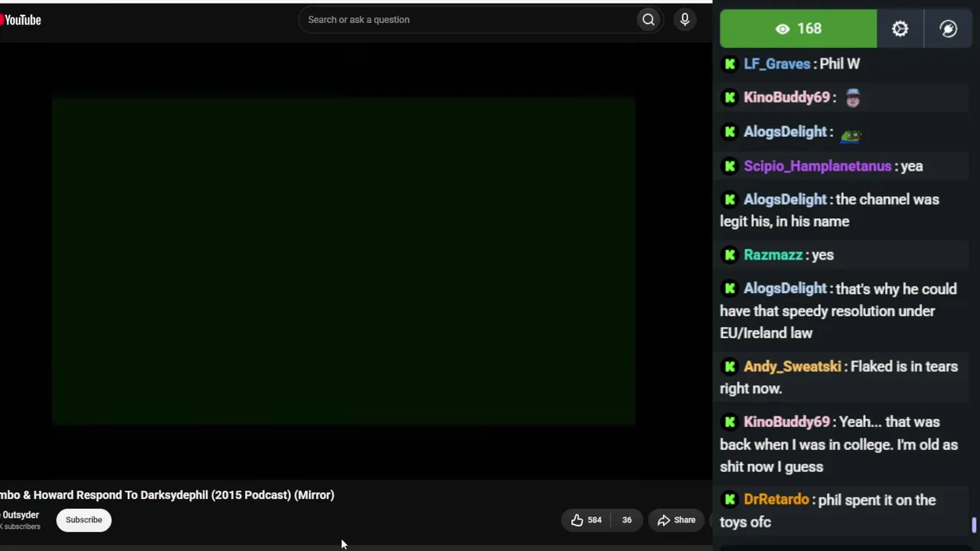Click the YouTube logo
This screenshot has width=980, height=551.
click(x=21, y=20)
